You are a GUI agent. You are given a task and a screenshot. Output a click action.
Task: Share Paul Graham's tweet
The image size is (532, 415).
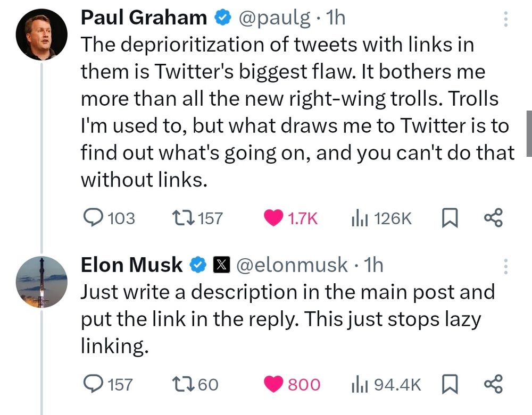493,218
